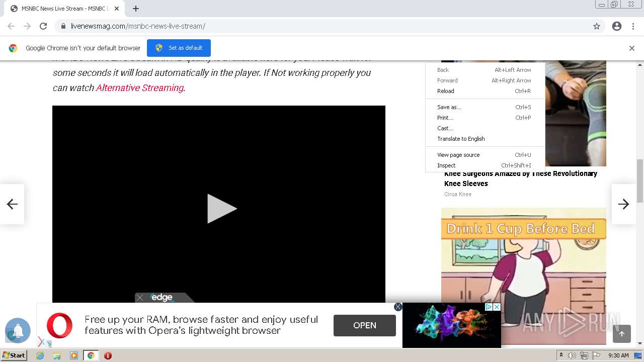The image size is (644, 362).
Task: Click Set as default button
Action: [179, 48]
